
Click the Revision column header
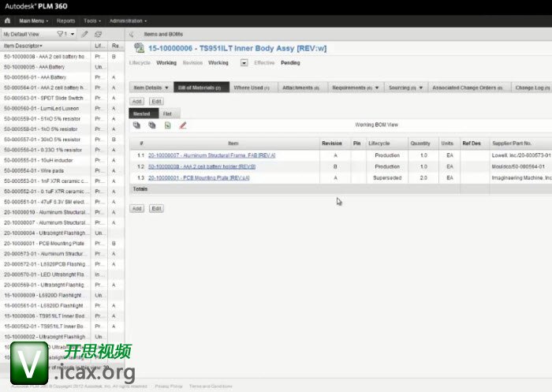click(332, 144)
